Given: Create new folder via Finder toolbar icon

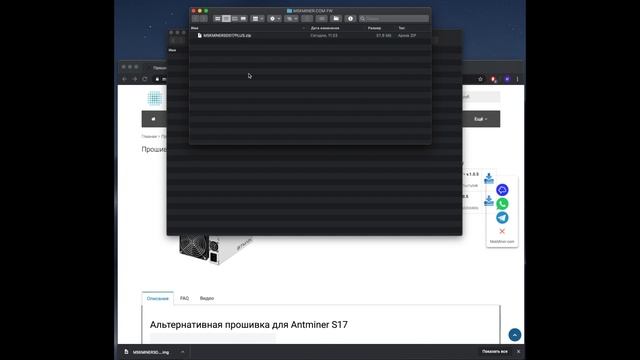Looking at the screenshot, I should tap(336, 19).
